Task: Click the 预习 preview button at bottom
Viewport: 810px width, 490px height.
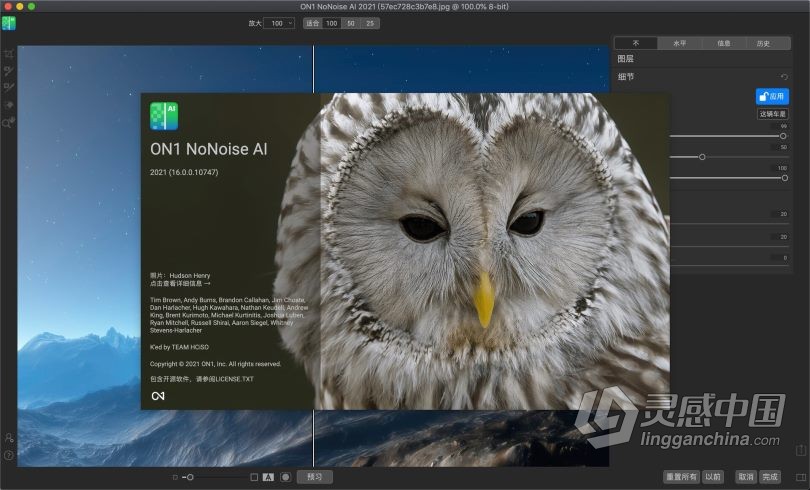Action: (x=315, y=477)
